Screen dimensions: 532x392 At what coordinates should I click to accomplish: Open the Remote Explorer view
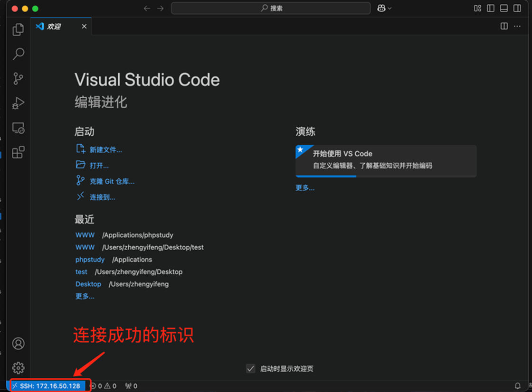tap(19, 128)
